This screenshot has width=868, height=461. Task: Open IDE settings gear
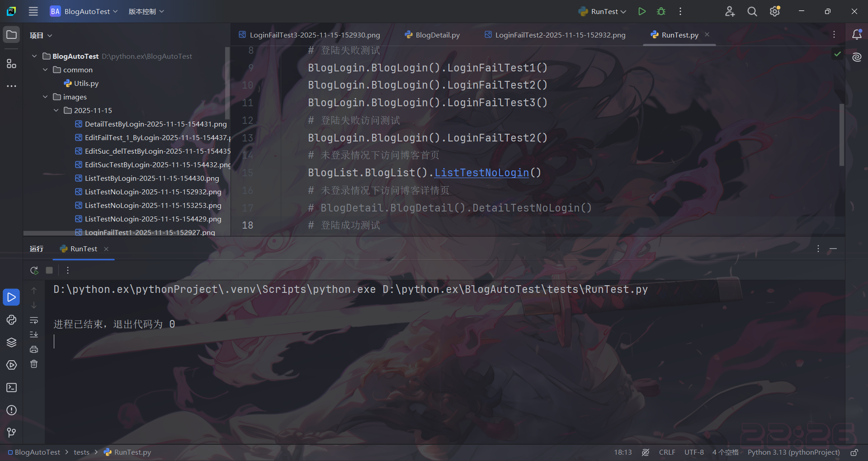(775, 11)
